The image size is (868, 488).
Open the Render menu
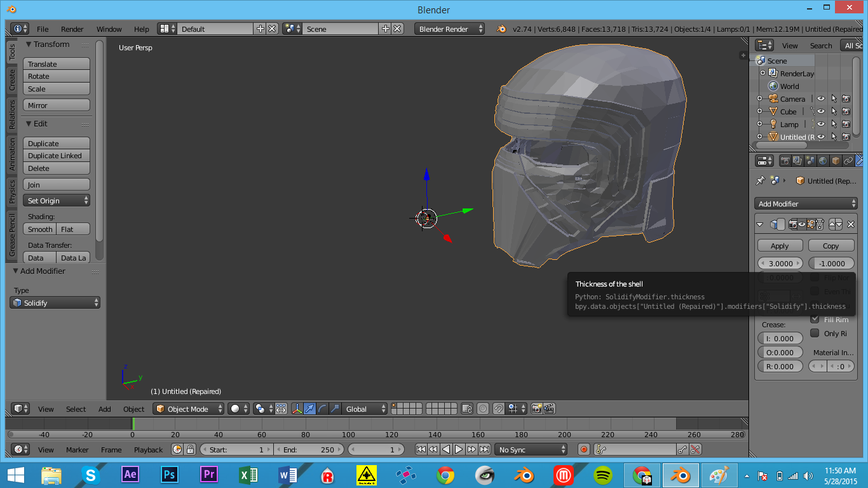(72, 29)
